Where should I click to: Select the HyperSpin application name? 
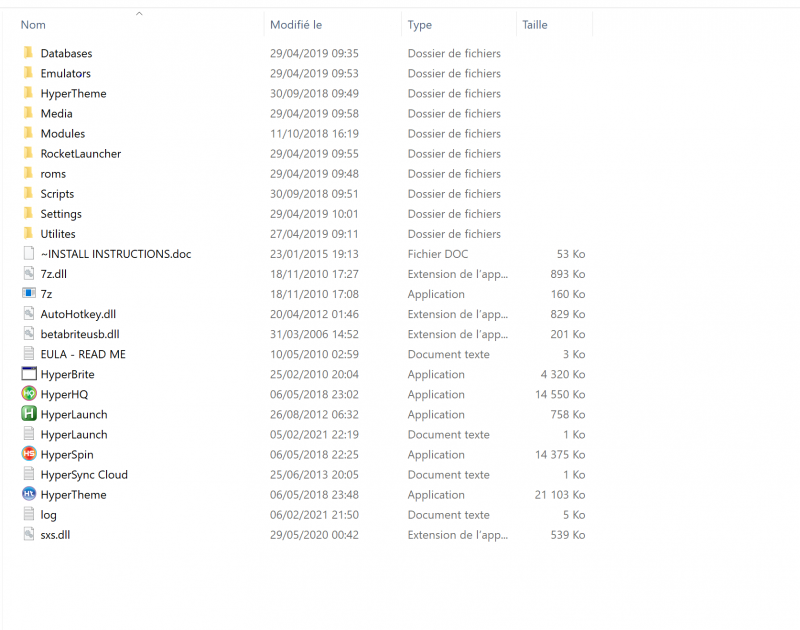[x=67, y=454]
